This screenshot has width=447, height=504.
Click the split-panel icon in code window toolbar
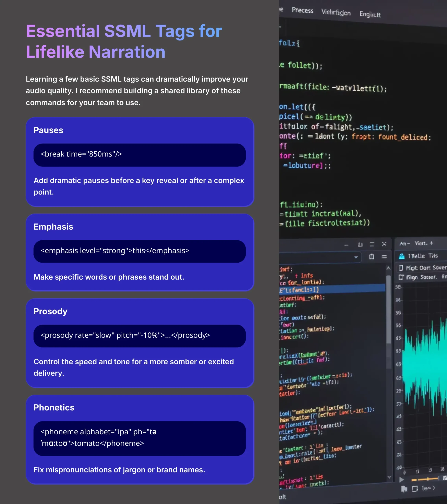[372, 257]
